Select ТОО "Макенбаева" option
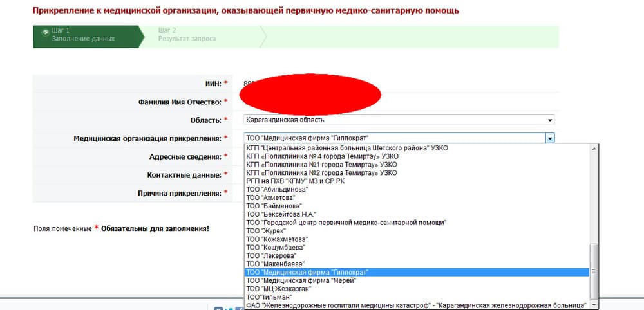This screenshot has height=310, width=644. tap(417, 264)
